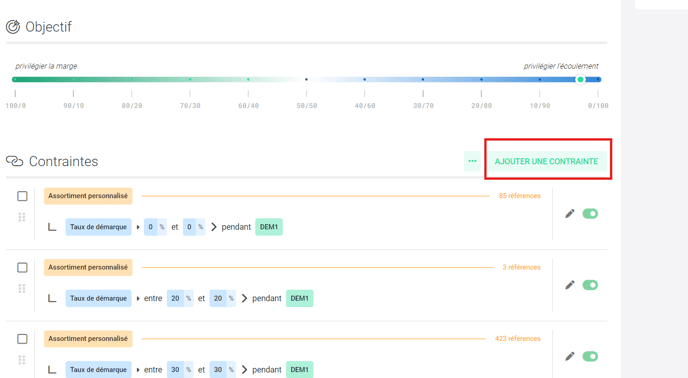Click the 90/10 slider tick label

coord(74,106)
